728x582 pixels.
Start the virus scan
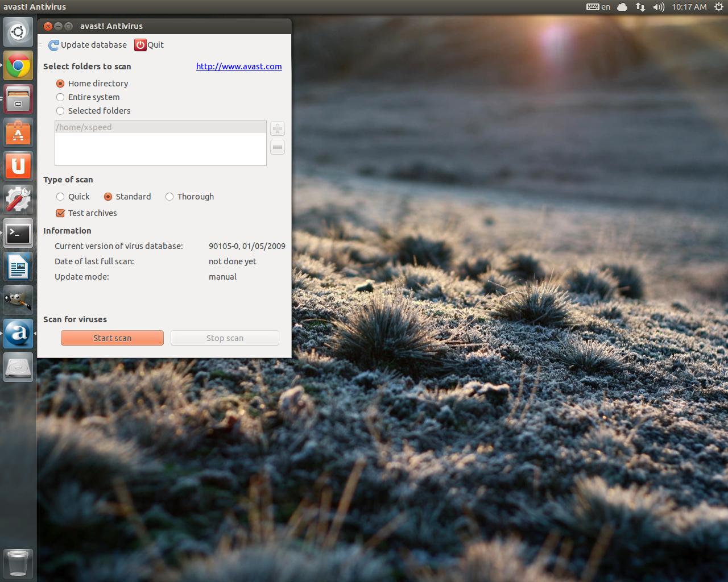click(112, 338)
